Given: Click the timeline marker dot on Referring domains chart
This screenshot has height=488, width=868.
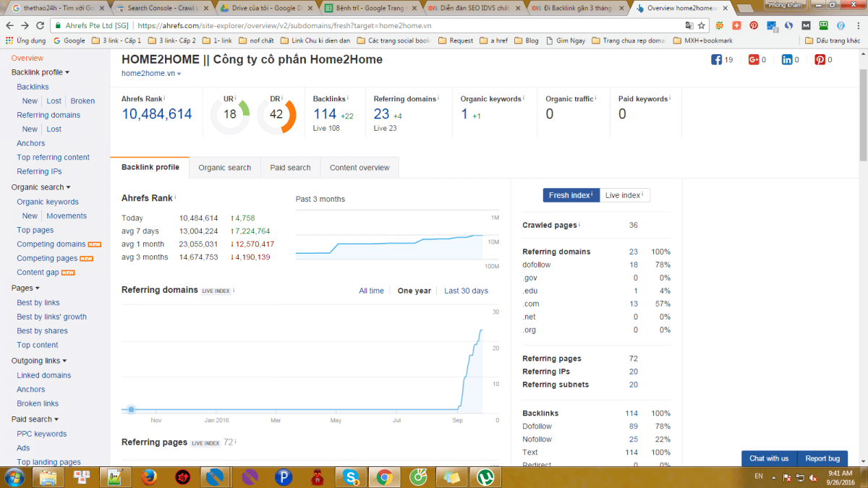Looking at the screenshot, I should [131, 409].
